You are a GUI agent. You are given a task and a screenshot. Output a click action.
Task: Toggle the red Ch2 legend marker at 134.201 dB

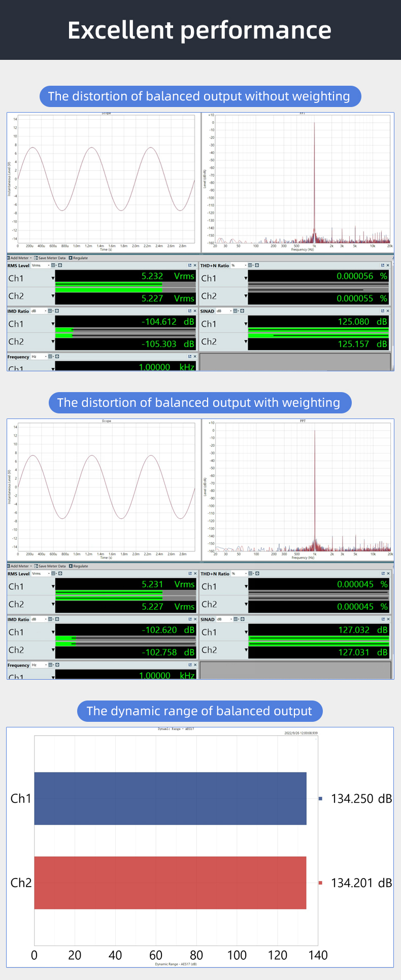click(x=320, y=883)
